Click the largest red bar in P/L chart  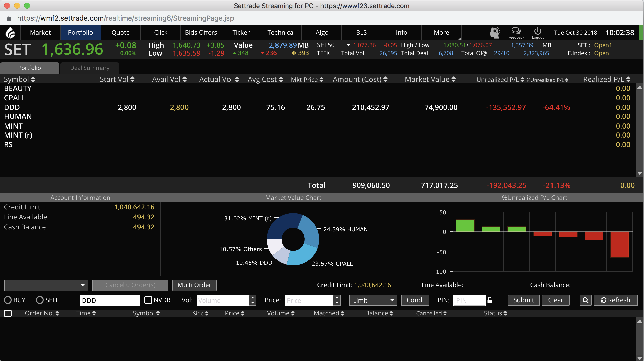[619, 245]
